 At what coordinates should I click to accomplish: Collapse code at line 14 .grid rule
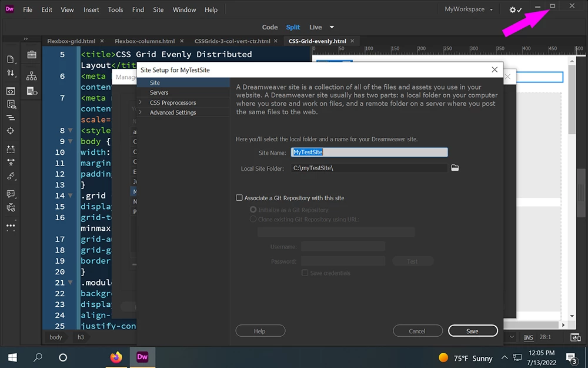click(x=70, y=195)
